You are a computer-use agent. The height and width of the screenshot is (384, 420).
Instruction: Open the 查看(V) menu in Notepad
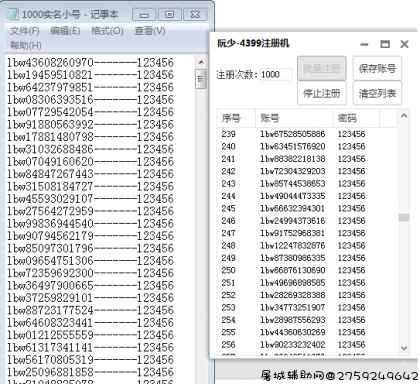[150, 31]
